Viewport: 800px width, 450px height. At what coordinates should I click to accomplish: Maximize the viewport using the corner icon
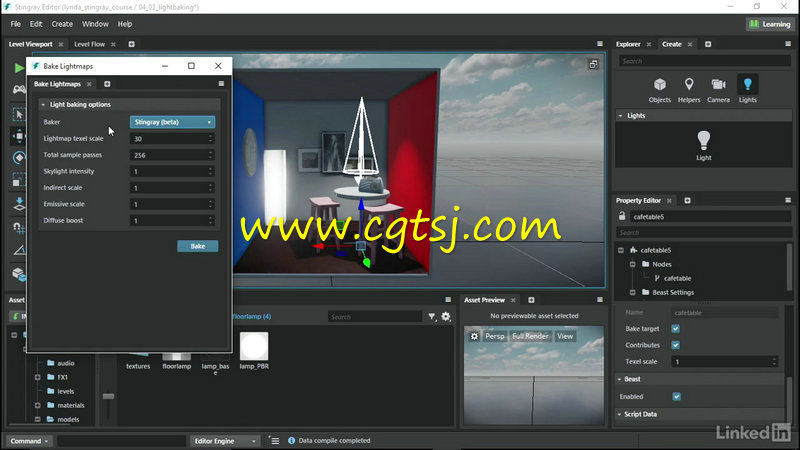point(593,64)
